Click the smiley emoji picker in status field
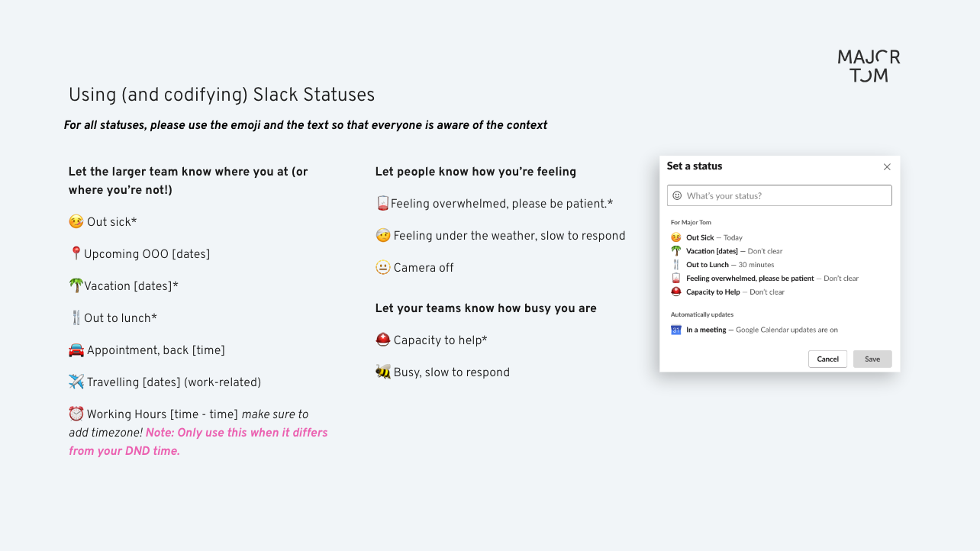The image size is (980, 551). pyautogui.click(x=677, y=195)
